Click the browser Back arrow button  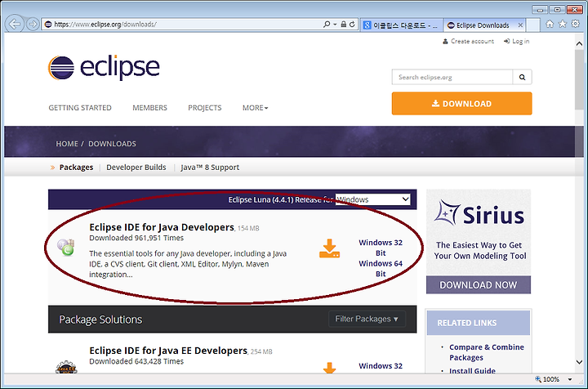point(14,24)
